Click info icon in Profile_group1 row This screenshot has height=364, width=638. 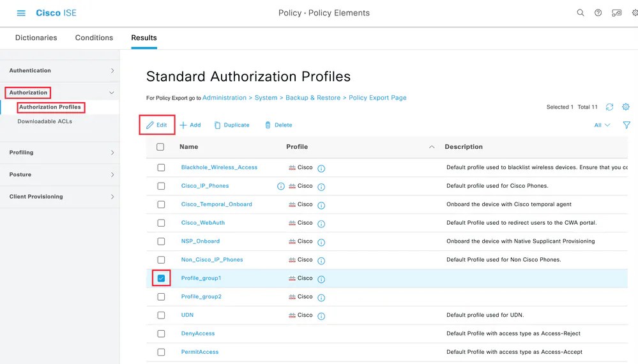[x=321, y=279]
